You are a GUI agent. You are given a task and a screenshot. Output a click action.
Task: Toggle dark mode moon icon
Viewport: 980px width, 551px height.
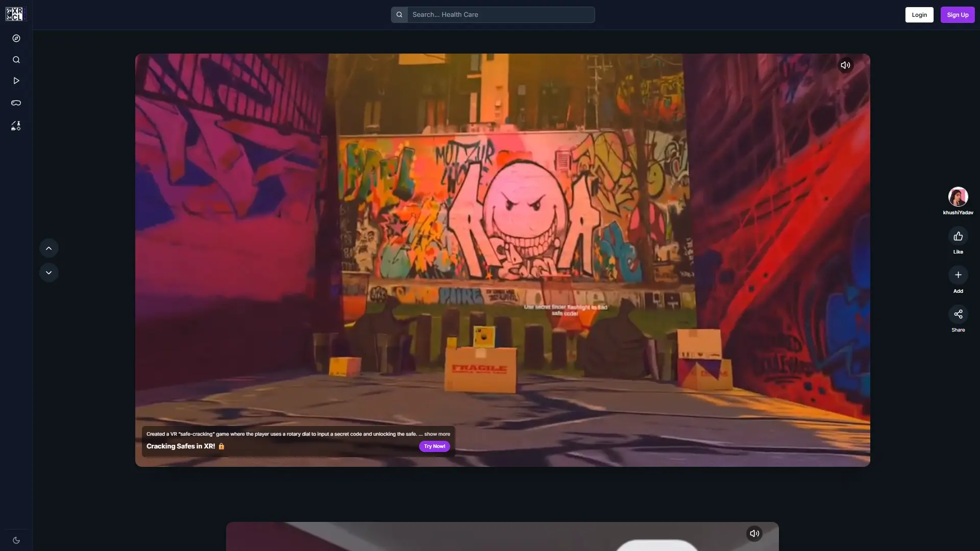coord(16,540)
